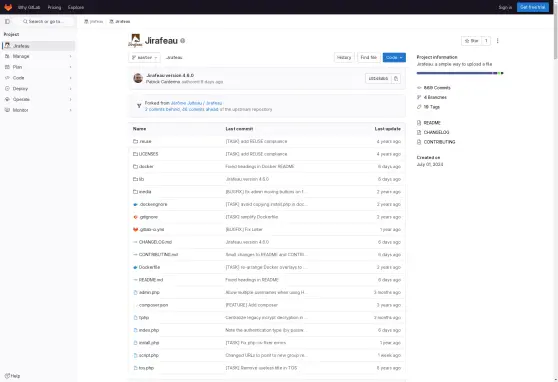This screenshot has width=558, height=382.
Task: Click the admin.php file icon
Action: [x=135, y=292]
